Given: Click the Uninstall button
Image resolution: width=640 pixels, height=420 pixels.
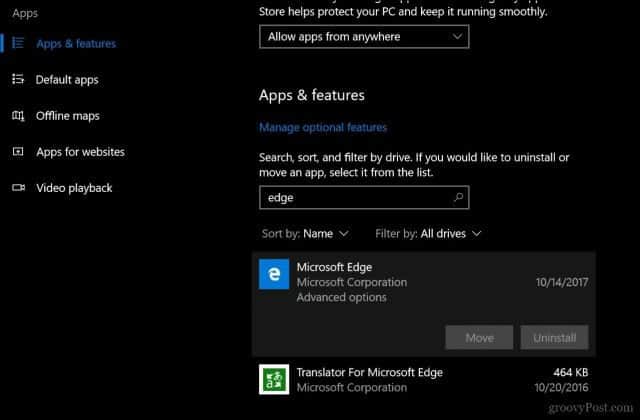Looking at the screenshot, I should (x=554, y=338).
